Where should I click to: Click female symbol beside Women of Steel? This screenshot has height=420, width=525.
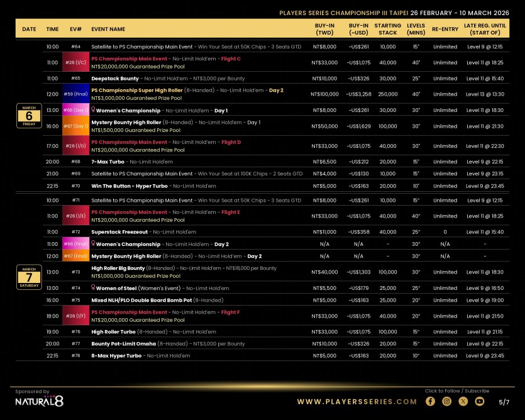[94, 288]
